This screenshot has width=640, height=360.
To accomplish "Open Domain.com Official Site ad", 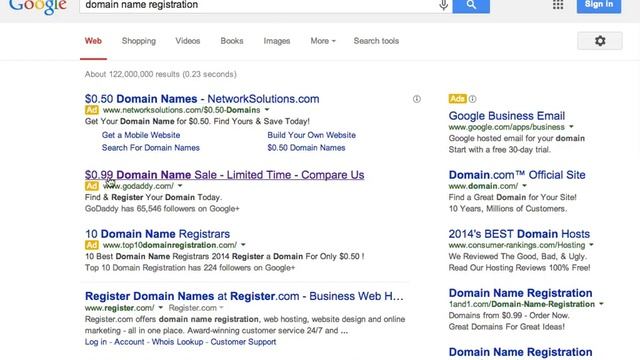I will pos(517,175).
